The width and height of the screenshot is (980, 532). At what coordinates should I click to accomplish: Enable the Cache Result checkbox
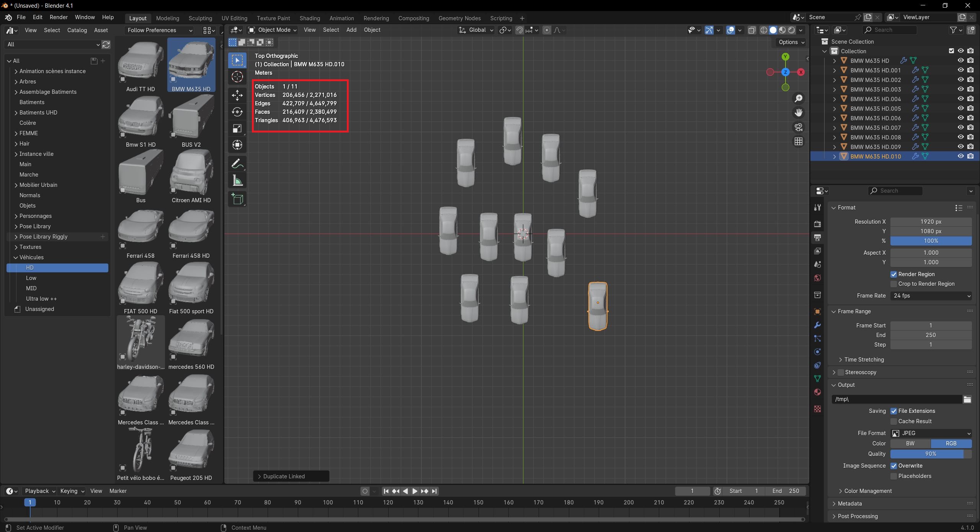[x=894, y=421]
